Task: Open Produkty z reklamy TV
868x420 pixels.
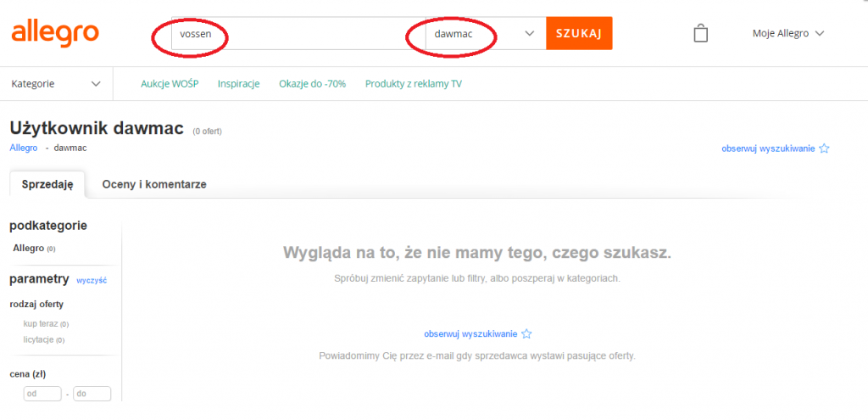Action: [x=414, y=84]
